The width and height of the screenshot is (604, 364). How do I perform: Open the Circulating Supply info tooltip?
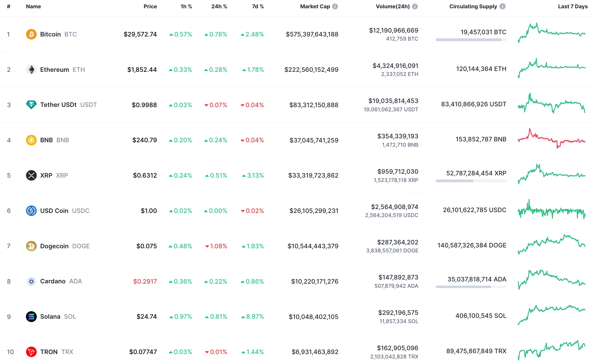point(502,6)
